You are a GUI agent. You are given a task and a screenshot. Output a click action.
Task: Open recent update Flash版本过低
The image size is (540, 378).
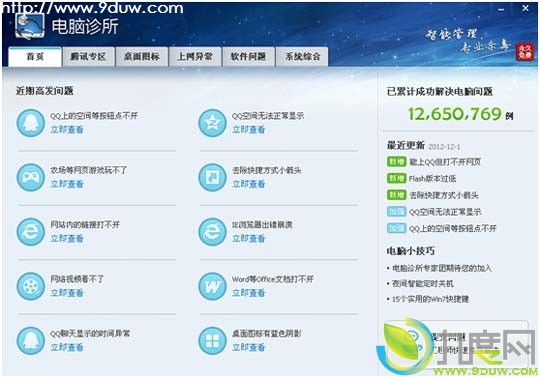click(433, 178)
